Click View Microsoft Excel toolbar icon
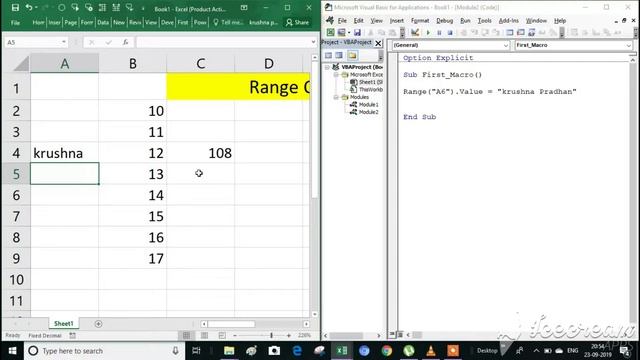The height and width of the screenshot is (360, 640). pos(330,32)
